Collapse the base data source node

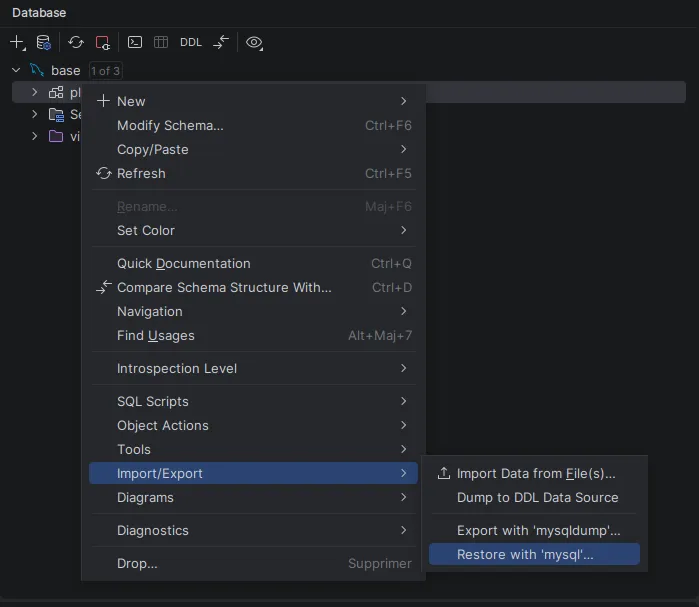(x=16, y=70)
